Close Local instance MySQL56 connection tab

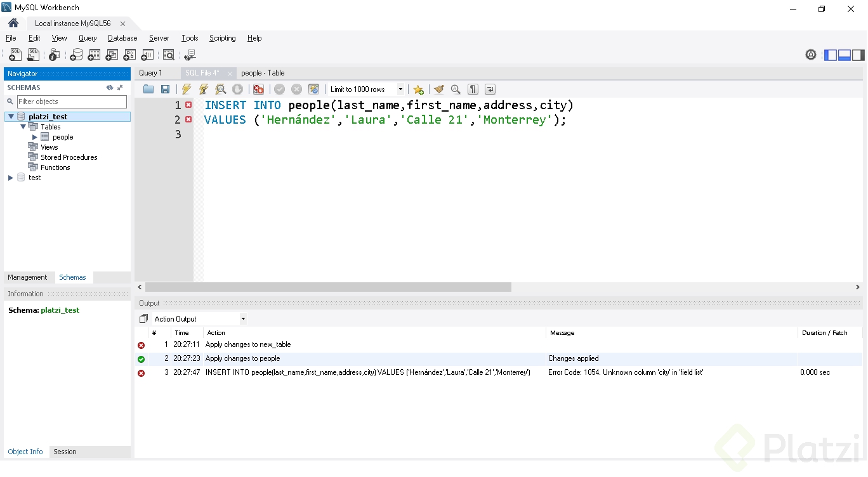pos(123,23)
